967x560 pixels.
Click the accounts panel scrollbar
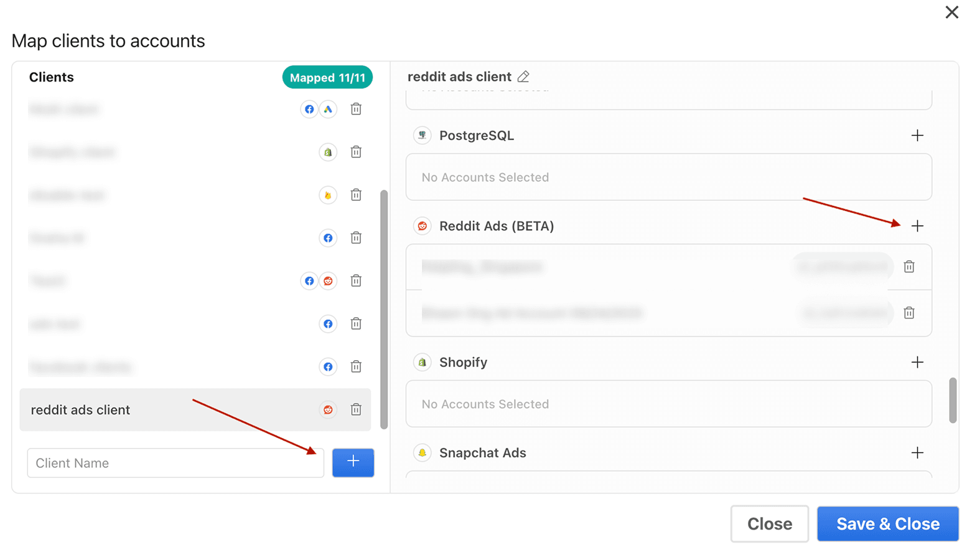(x=953, y=400)
